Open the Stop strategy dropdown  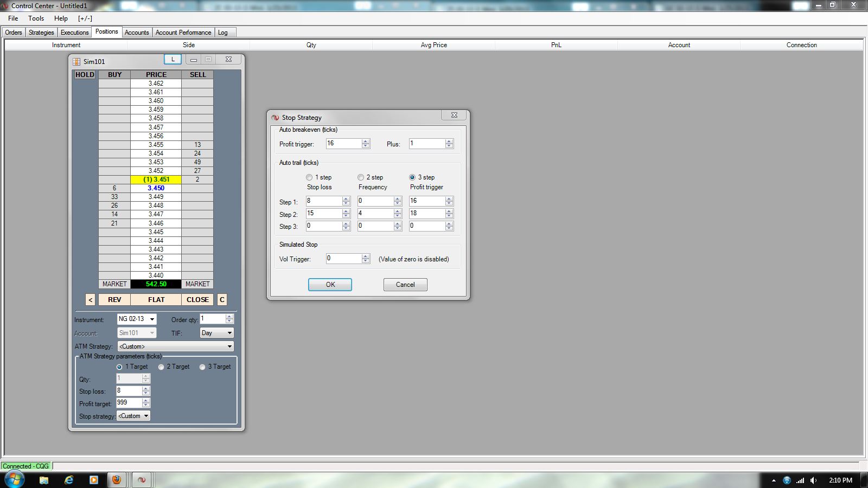(x=133, y=416)
